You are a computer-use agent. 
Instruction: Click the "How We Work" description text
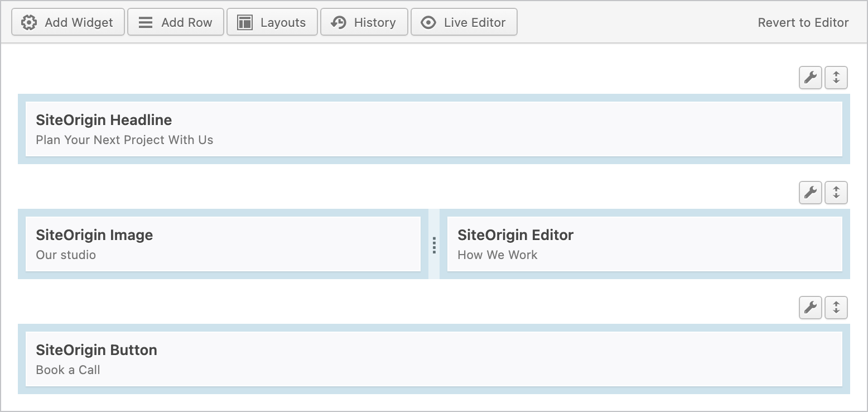(498, 255)
